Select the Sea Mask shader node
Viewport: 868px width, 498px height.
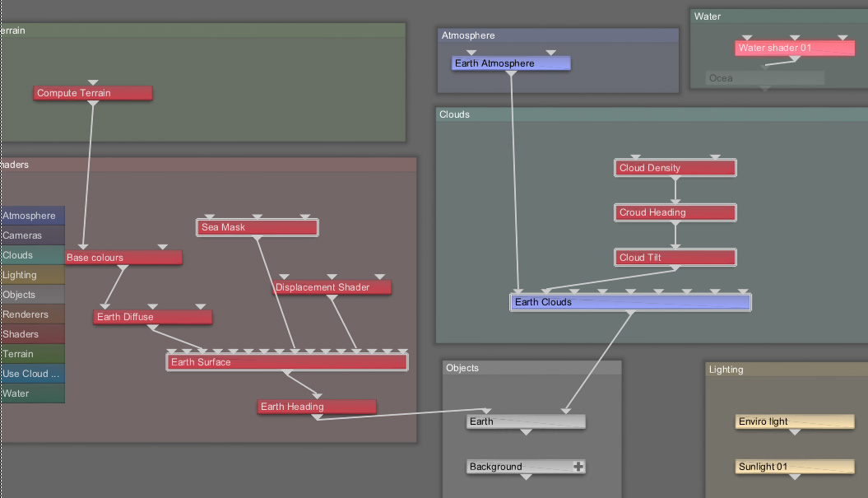click(x=257, y=227)
